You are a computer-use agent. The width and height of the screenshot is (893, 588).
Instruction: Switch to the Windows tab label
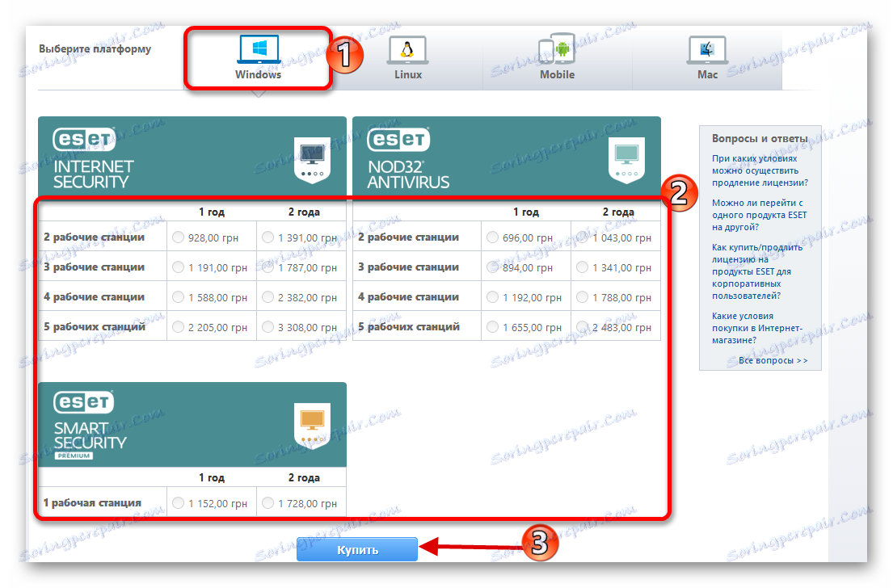[x=258, y=74]
